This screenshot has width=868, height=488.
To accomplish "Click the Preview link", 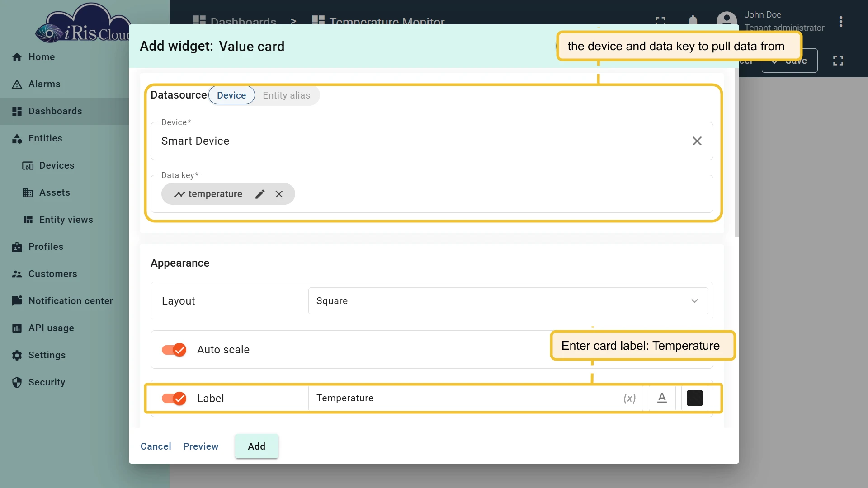I will pyautogui.click(x=201, y=446).
